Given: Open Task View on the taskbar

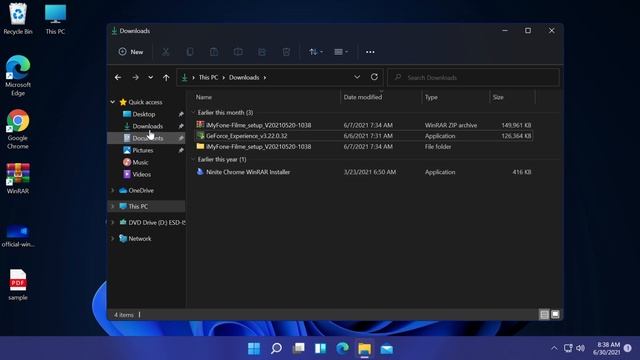Looking at the screenshot, I should (298, 349).
